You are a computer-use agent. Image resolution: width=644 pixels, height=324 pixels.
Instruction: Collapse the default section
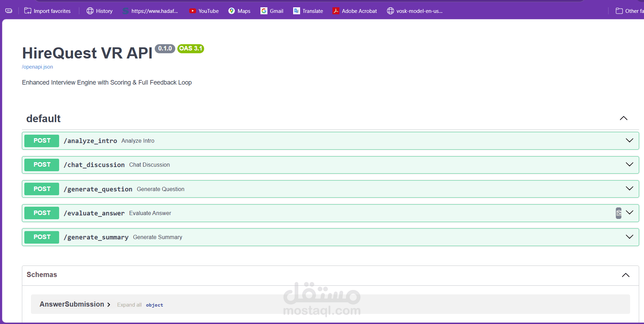coord(623,118)
